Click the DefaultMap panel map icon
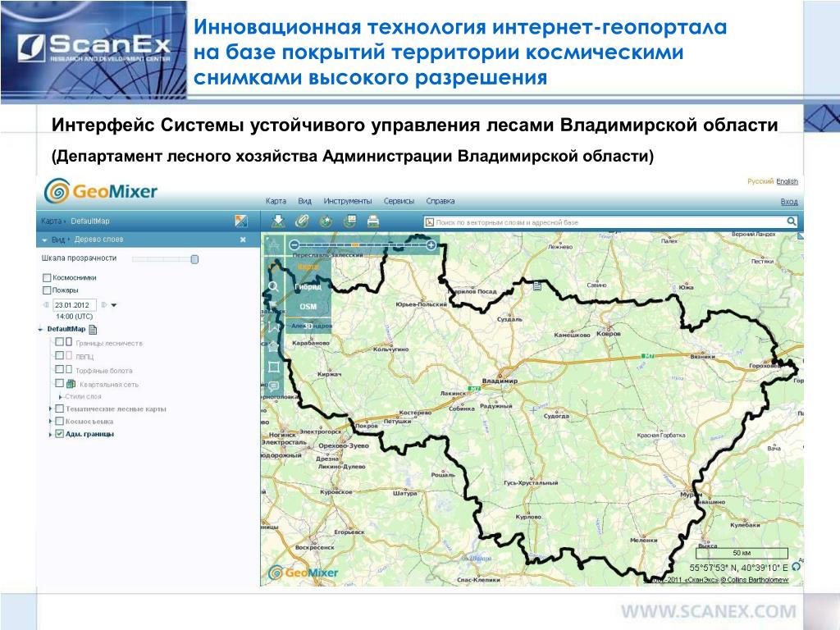The width and height of the screenshot is (840, 630). click(241, 221)
